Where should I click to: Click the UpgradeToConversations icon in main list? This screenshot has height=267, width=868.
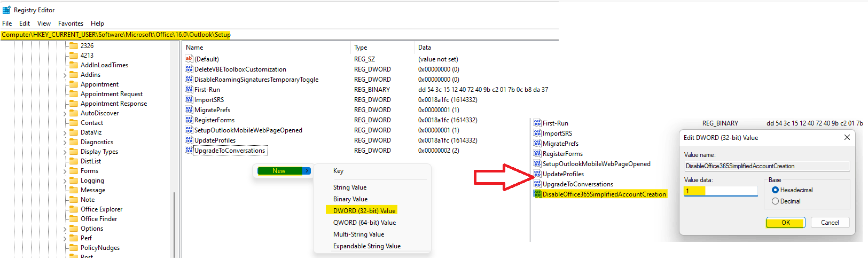(x=189, y=150)
